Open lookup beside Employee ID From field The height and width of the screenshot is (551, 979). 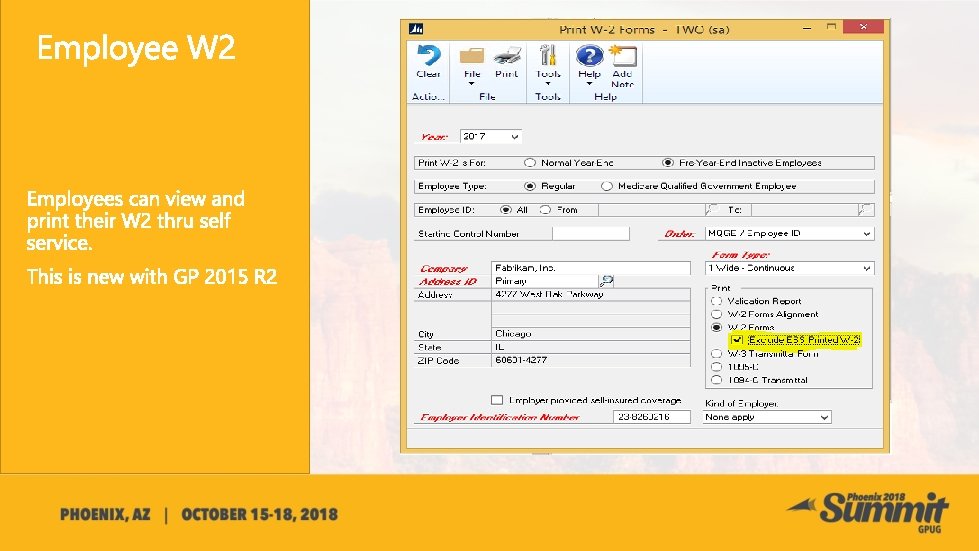pyautogui.click(x=711, y=210)
